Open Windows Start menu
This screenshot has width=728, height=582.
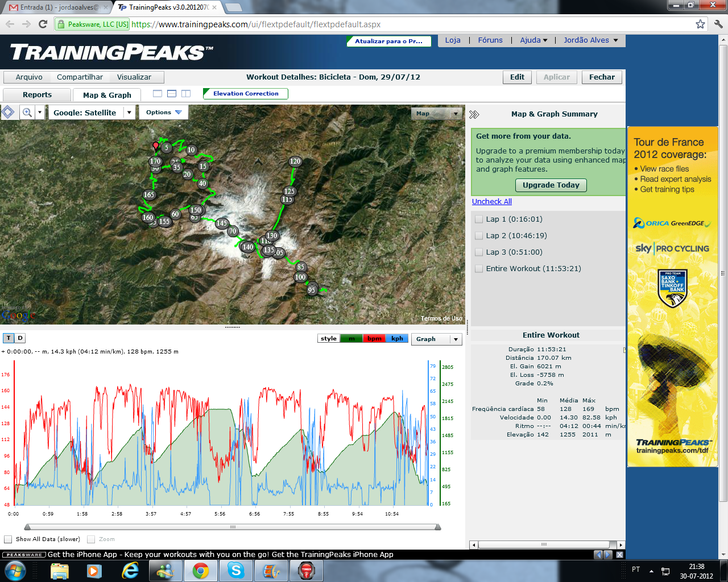click(15, 570)
